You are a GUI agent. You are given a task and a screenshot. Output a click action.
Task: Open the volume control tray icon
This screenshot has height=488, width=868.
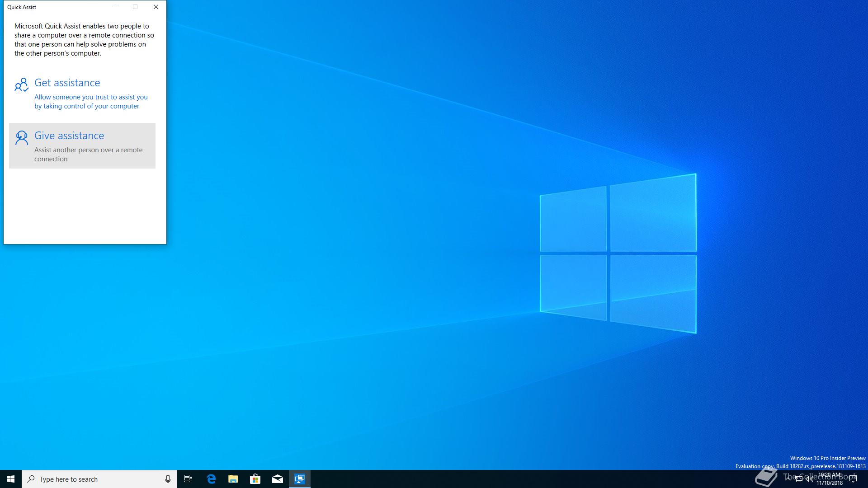(810, 479)
